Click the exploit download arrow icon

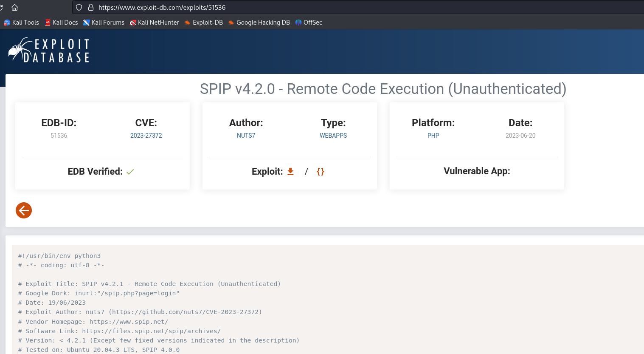tap(290, 171)
